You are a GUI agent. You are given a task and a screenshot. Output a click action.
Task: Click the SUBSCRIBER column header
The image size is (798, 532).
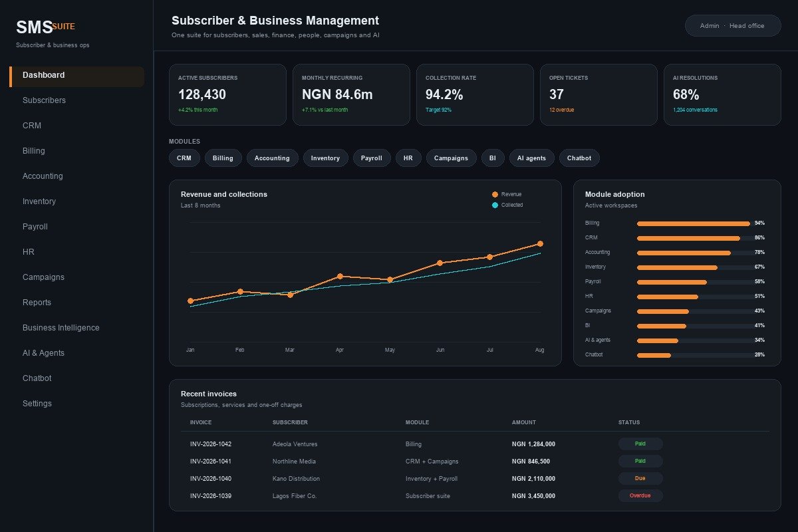(x=290, y=422)
